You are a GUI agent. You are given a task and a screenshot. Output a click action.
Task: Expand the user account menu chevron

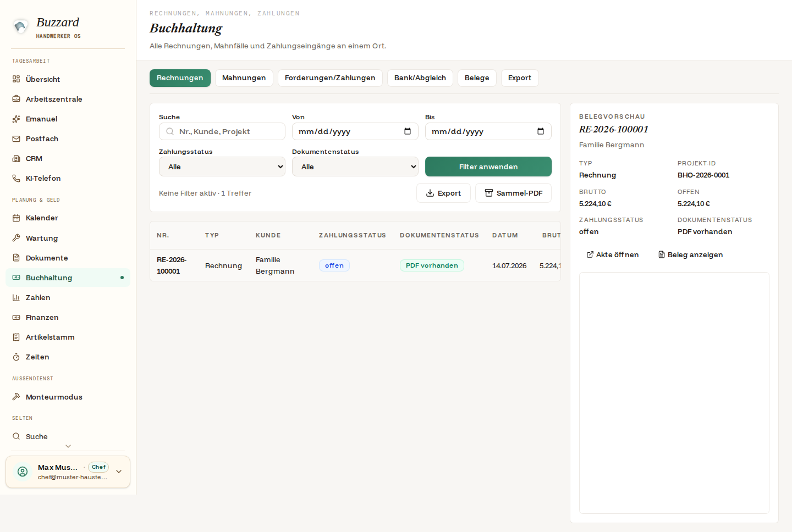click(119, 472)
